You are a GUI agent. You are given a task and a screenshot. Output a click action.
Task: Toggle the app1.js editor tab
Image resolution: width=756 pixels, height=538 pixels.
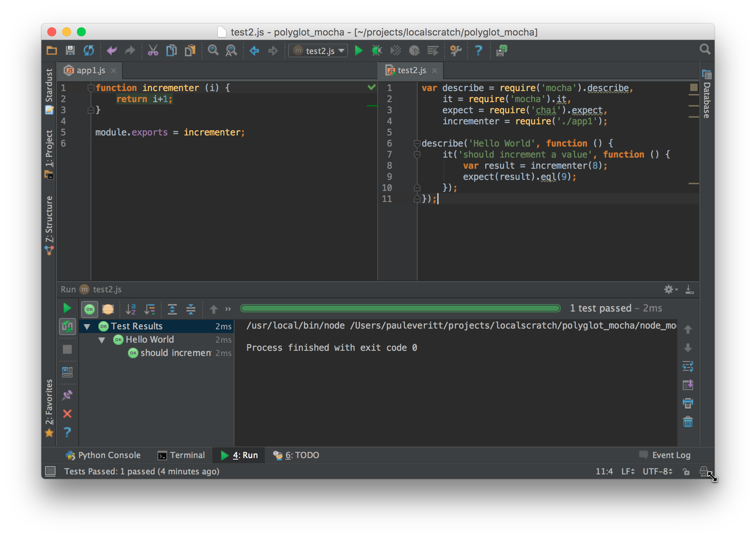tap(90, 70)
